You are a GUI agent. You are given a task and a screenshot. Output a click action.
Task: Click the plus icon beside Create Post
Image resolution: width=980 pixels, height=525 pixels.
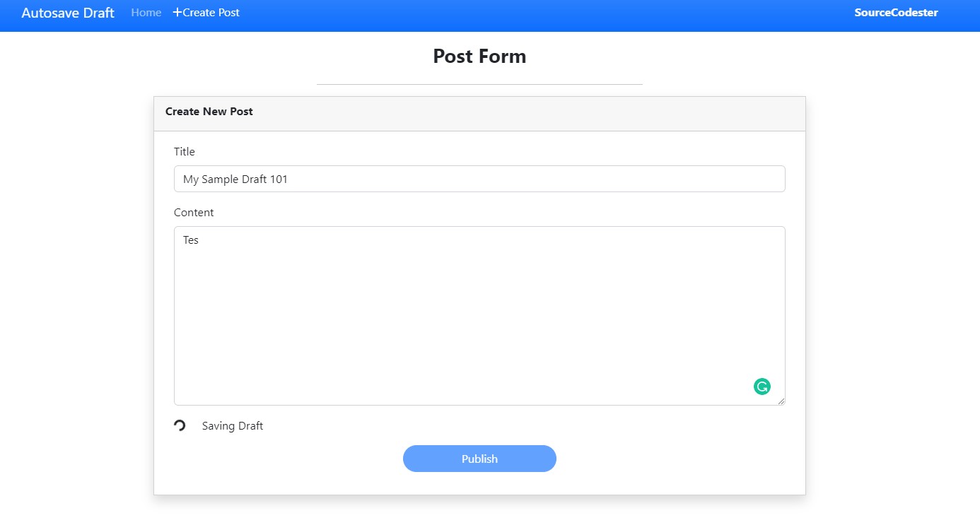[x=177, y=13]
